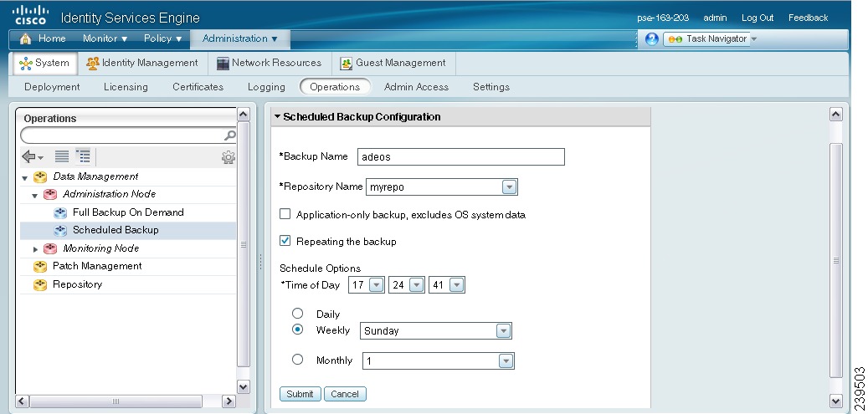Screen dimensions: 868x414
Task: Click the Network Resources grid icon
Action: (x=223, y=64)
